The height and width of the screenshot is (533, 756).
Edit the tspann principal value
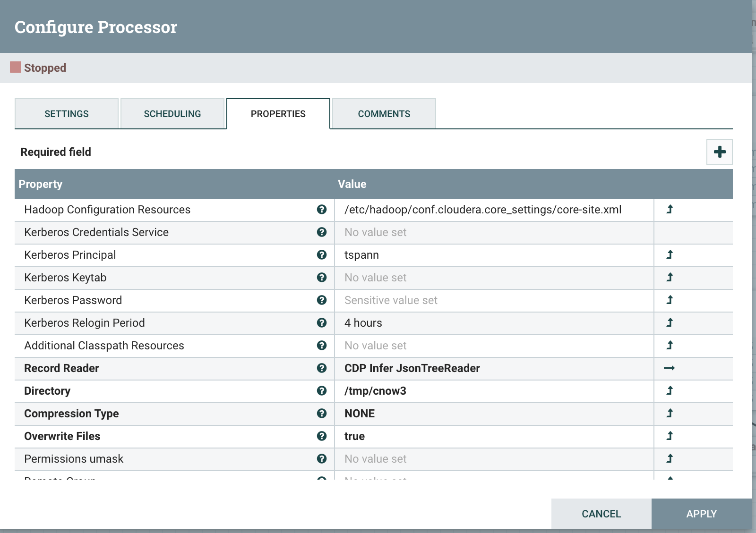pyautogui.click(x=494, y=255)
